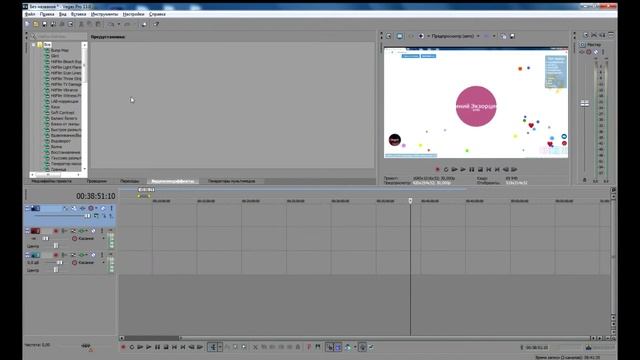
Task: Toggle Loop Playback under preview
Action: coord(446,169)
